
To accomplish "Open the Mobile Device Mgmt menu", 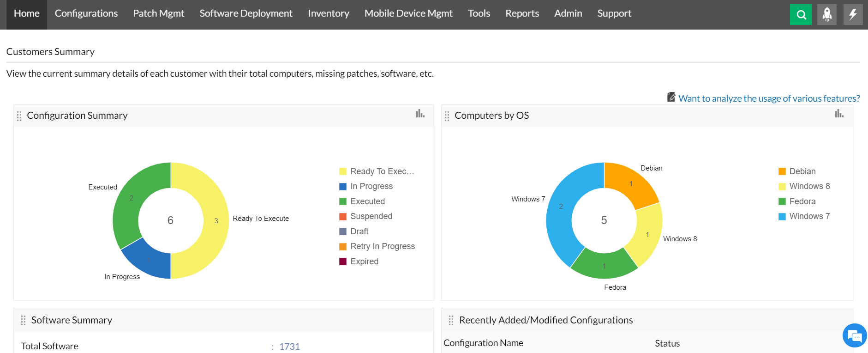I will coord(408,14).
